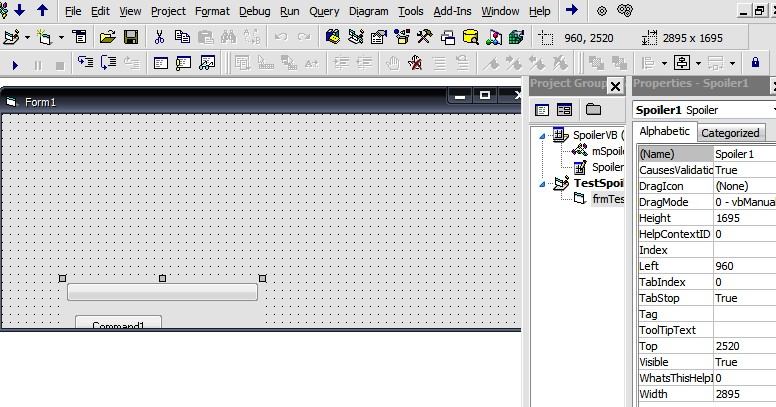Click the Toolbox hammer and wrench icon

(424, 37)
